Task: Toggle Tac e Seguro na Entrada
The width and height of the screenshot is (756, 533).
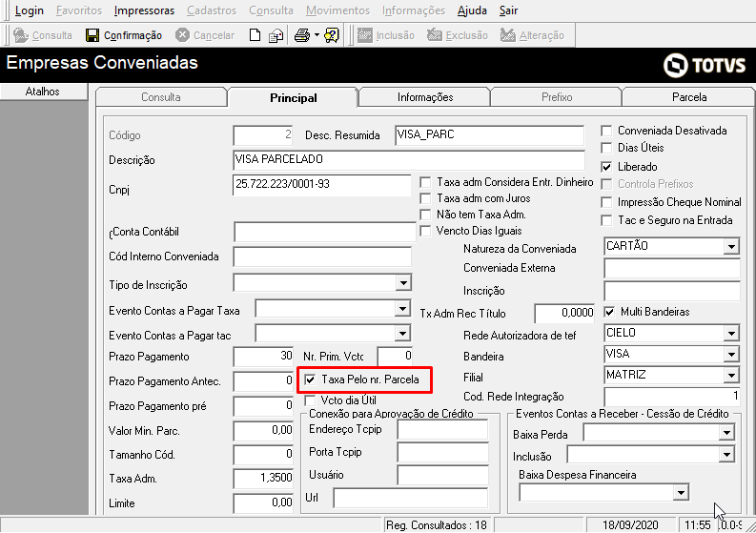Action: point(606,220)
